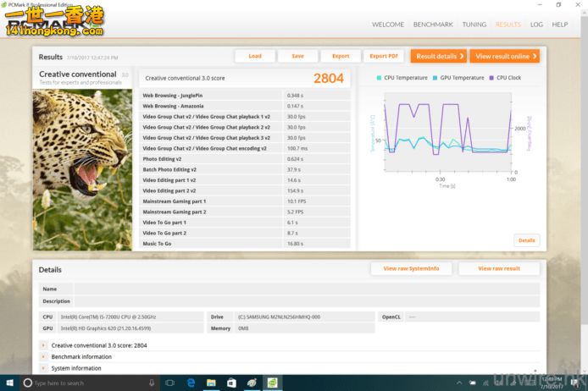Click the Intel HD Graphics 620 value
The height and width of the screenshot is (391, 588).
click(106, 328)
